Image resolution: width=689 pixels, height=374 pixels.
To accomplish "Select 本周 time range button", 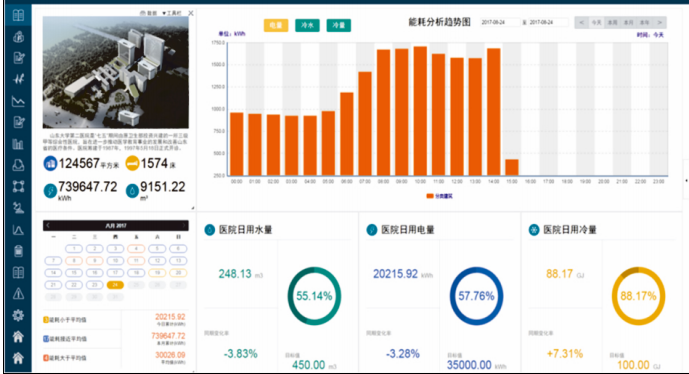I will [x=612, y=22].
